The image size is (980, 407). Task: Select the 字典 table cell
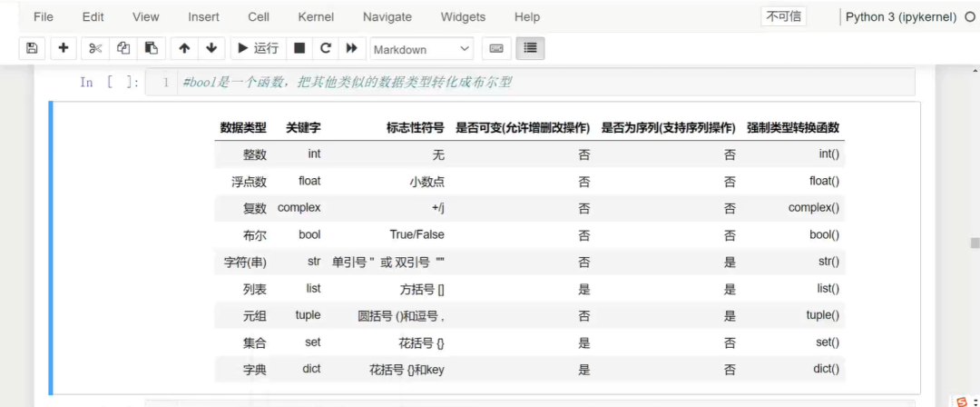pos(255,370)
